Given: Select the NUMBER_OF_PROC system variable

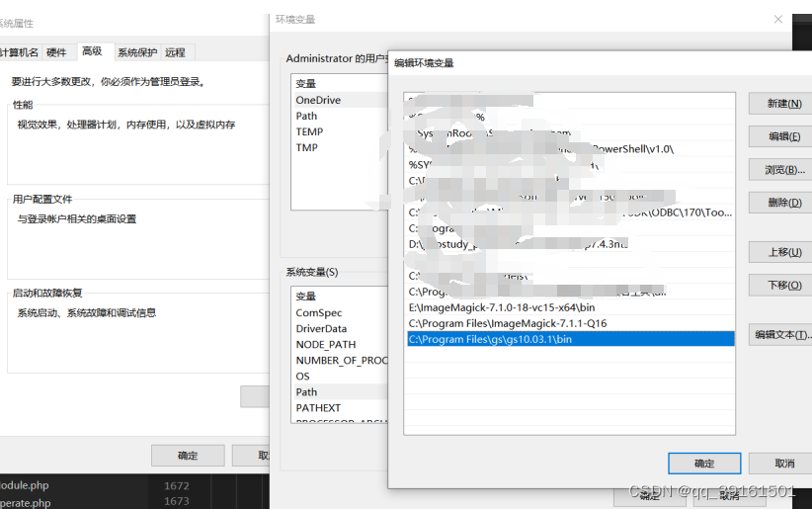Looking at the screenshot, I should pos(341,360).
